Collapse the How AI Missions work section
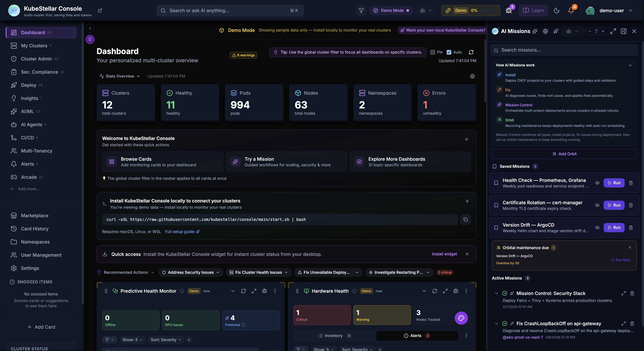644x351 pixels. pos(630,65)
